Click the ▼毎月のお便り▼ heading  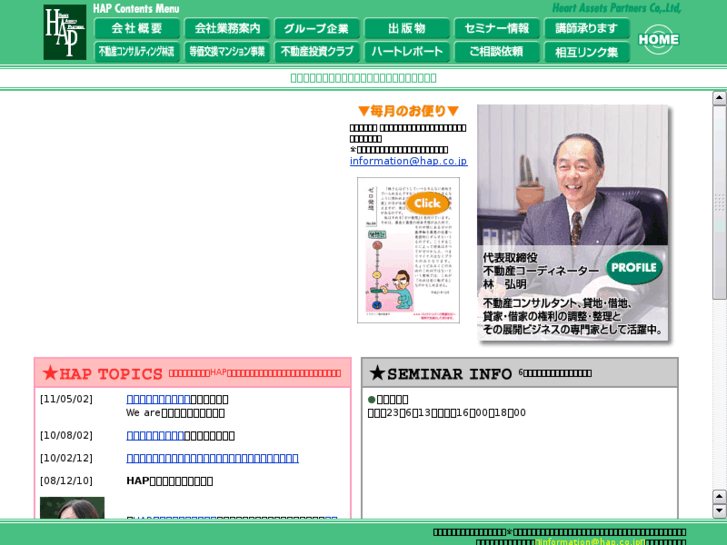408,111
